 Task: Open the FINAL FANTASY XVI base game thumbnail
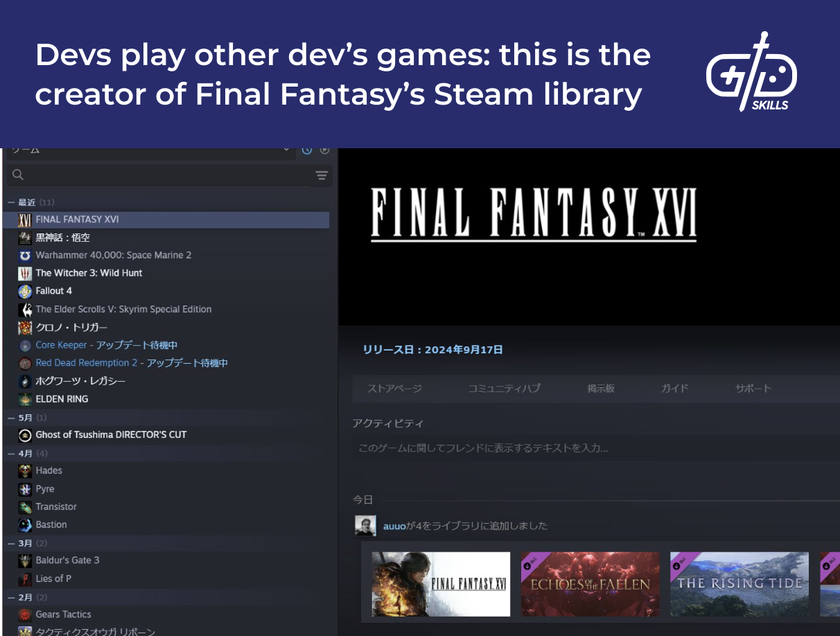click(x=441, y=584)
